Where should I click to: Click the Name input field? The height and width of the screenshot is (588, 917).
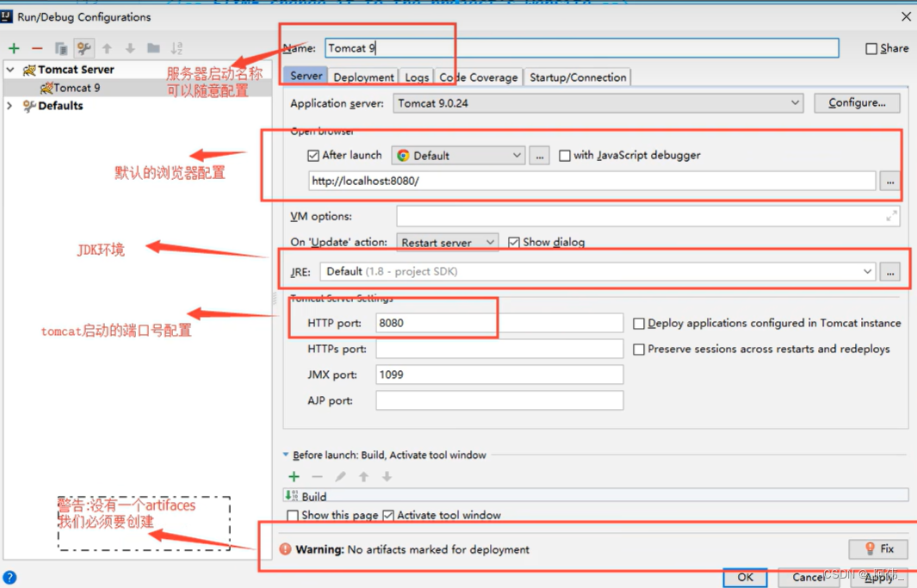coord(582,48)
